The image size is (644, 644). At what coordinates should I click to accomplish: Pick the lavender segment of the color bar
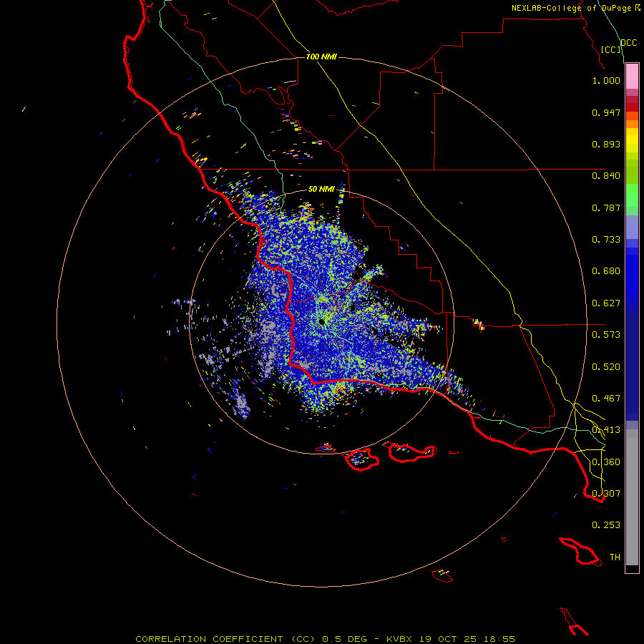[632, 227]
